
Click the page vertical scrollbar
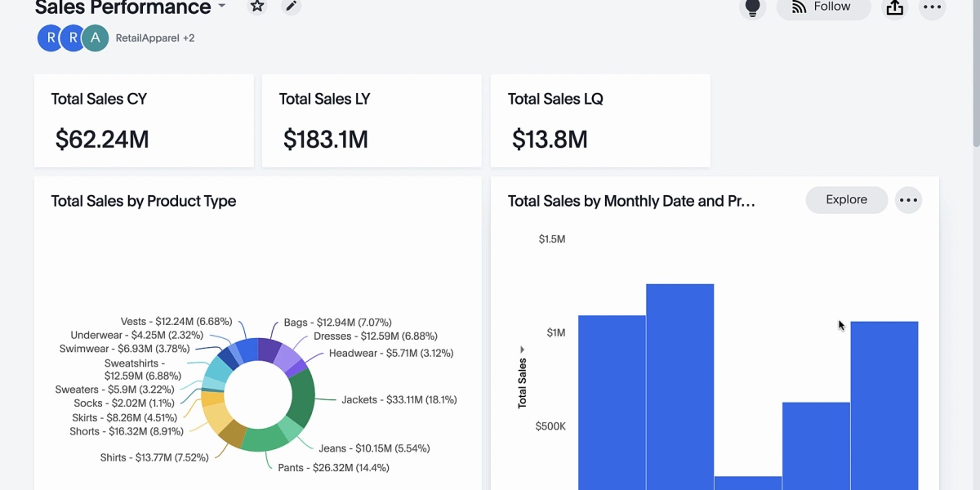click(x=975, y=73)
